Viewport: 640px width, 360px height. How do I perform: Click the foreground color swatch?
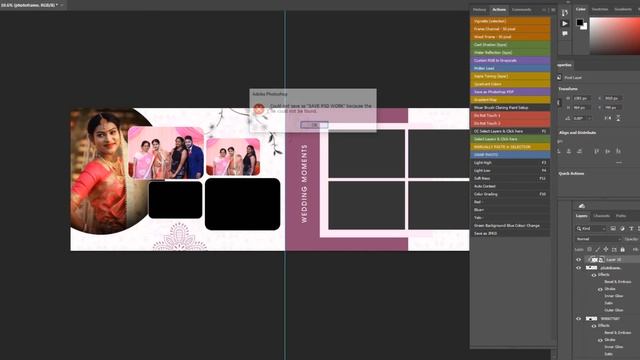coord(580,22)
